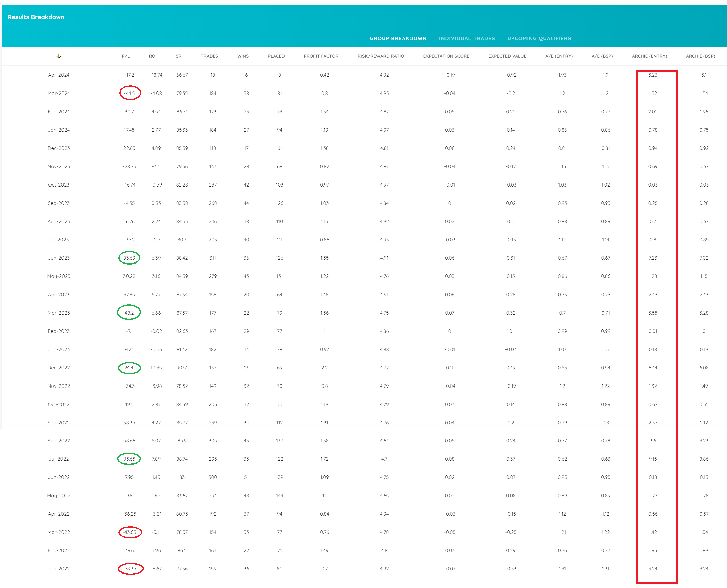
Task: Select the Apr-2023 row label
Action: [x=59, y=295]
